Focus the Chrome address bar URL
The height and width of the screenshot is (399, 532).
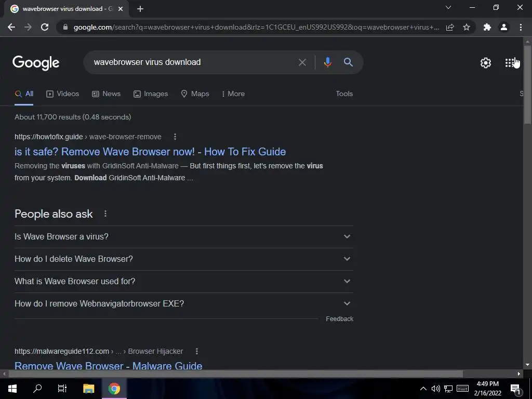point(256,27)
